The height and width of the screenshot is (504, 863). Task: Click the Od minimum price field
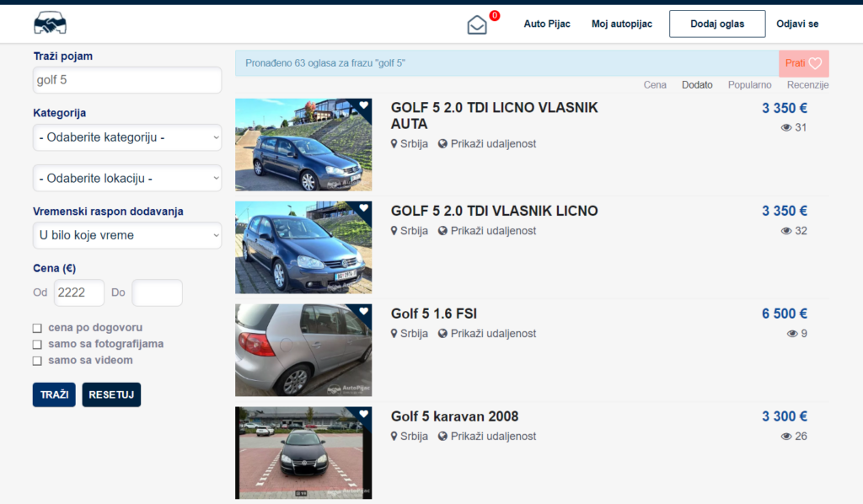[78, 292]
